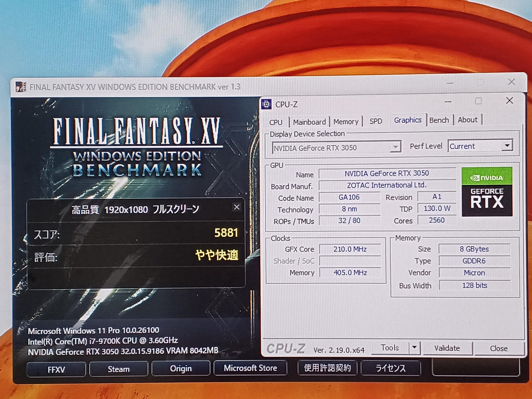
Task: Maximize the CPU-Z window
Action: (478, 101)
